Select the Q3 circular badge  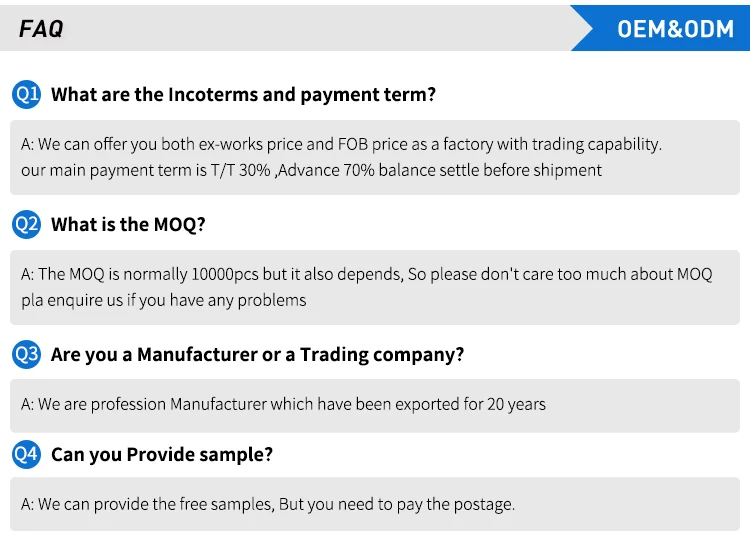(x=26, y=354)
